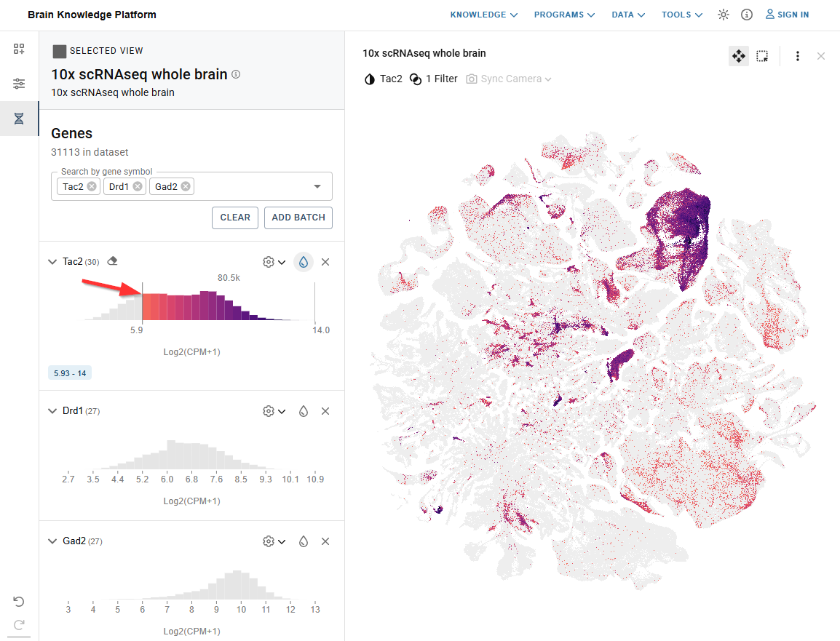The width and height of the screenshot is (840, 641).
Task: Open the Tools menu
Action: coord(681,15)
